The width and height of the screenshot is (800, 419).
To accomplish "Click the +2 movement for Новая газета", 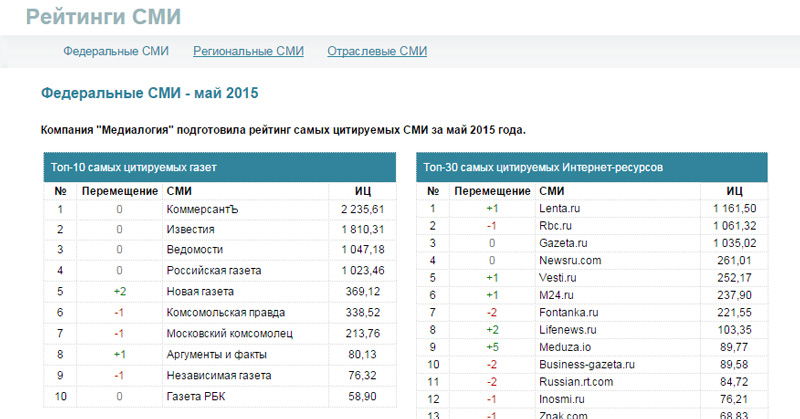I will [x=120, y=292].
